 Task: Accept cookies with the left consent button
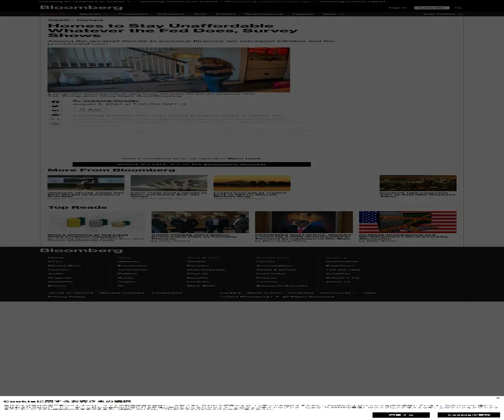point(401,415)
